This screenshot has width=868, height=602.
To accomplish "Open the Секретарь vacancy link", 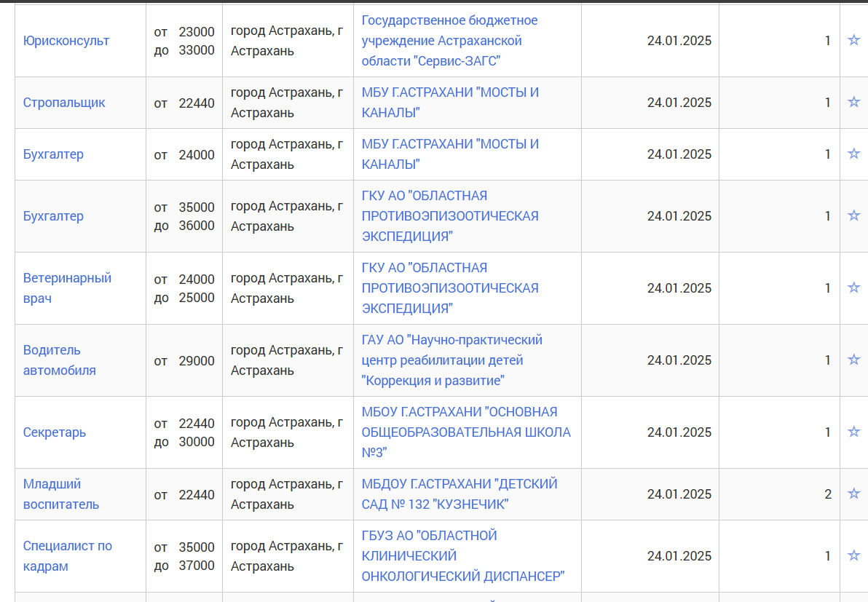I will (55, 432).
